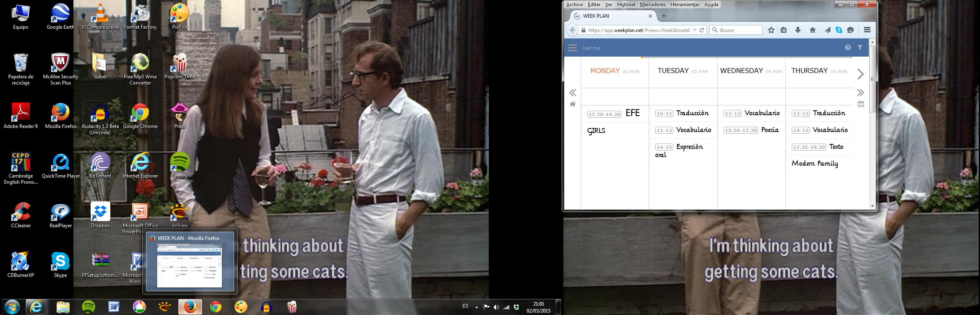This screenshot has height=315, width=980.
Task: Open the Ayuda menu
Action: coord(711,5)
